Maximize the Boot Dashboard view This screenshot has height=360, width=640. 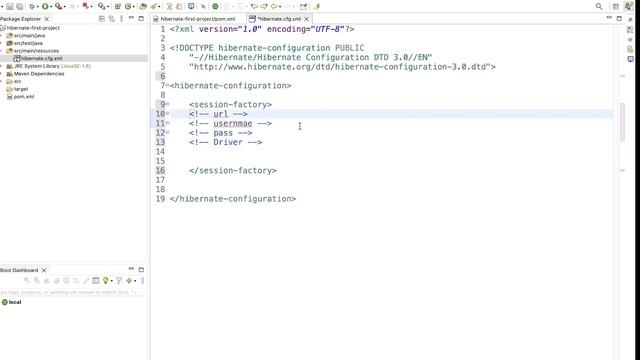[141, 270]
